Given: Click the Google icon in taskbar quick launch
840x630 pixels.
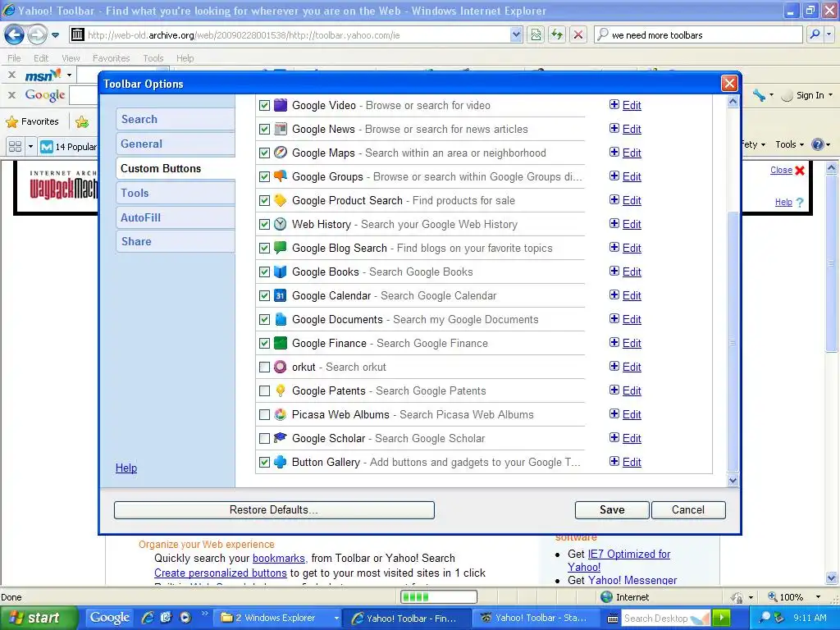Looking at the screenshot, I should (109, 618).
